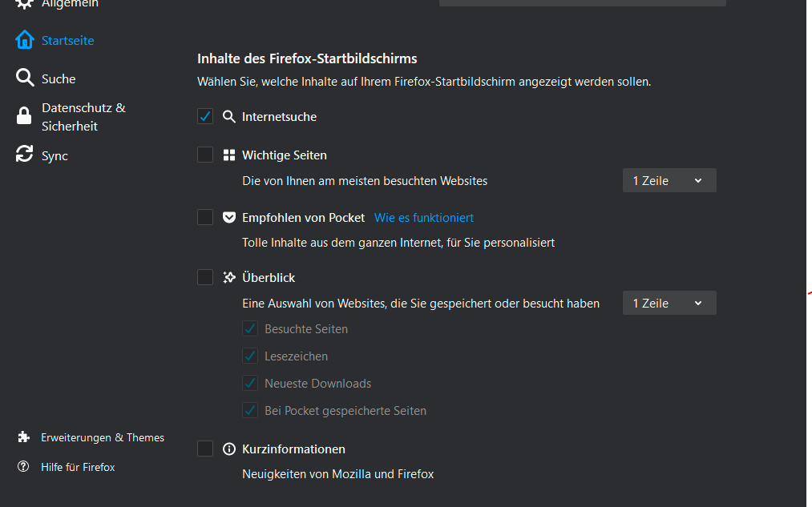Click the Datenschutz lock icon

[x=25, y=117]
